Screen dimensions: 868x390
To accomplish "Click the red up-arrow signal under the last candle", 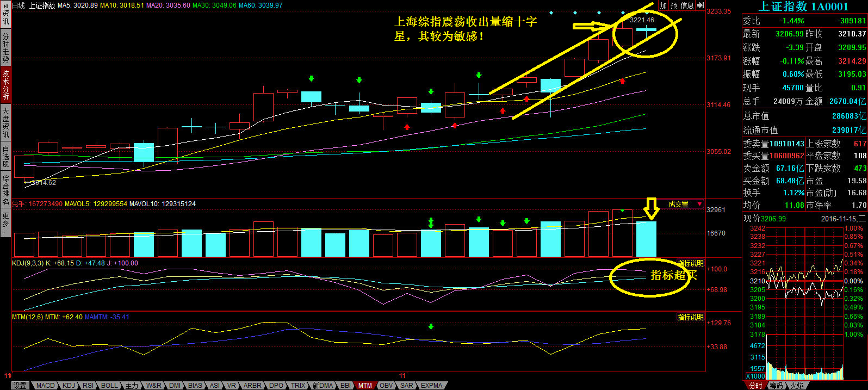I will pos(622,81).
